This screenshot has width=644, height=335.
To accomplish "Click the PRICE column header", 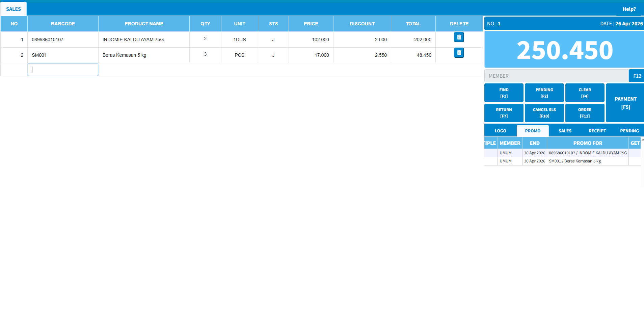I will click(x=311, y=24).
